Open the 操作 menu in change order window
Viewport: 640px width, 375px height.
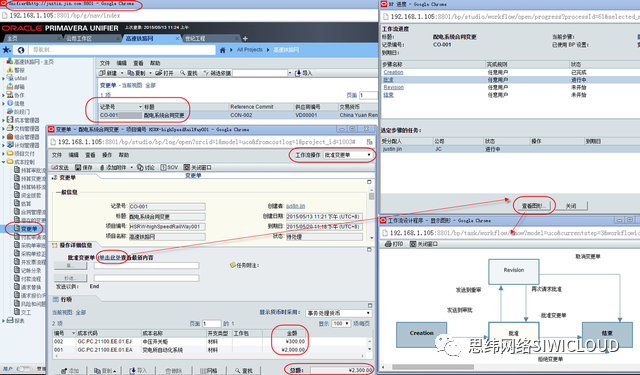coord(107,155)
